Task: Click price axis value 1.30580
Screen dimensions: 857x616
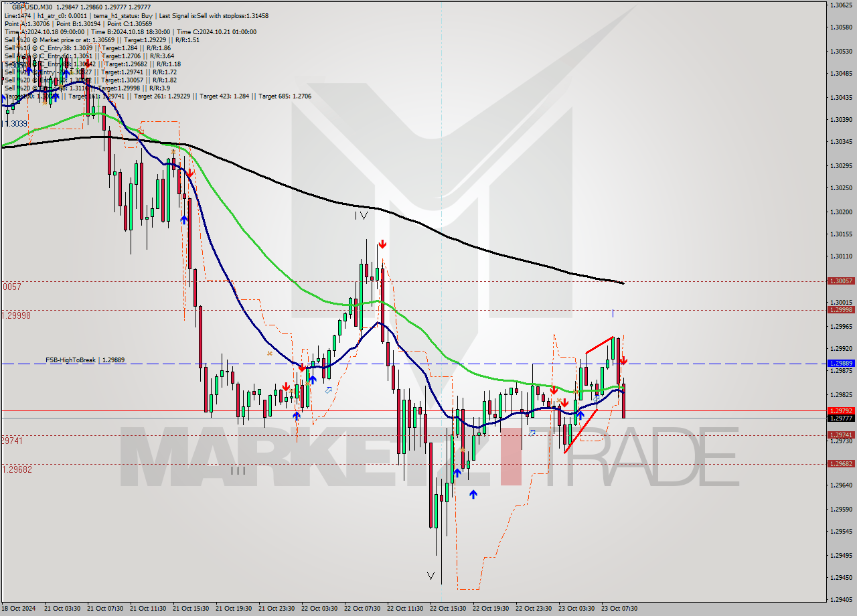Action: 841,27
